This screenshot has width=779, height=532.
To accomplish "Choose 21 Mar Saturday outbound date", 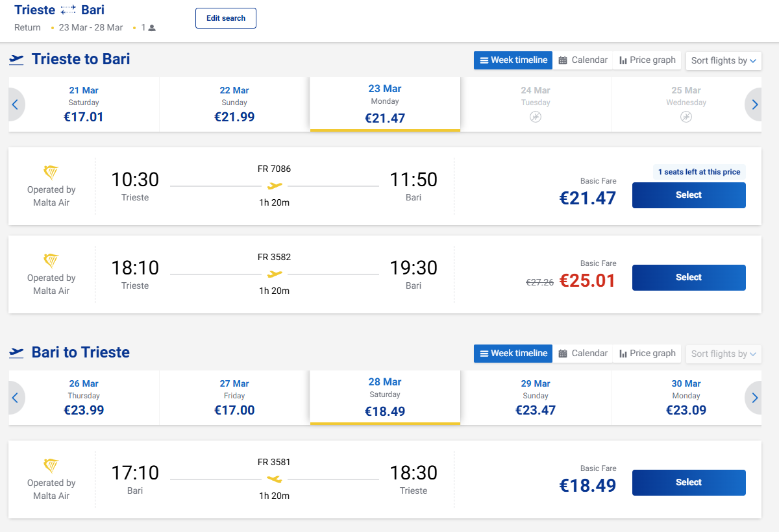I will point(84,104).
